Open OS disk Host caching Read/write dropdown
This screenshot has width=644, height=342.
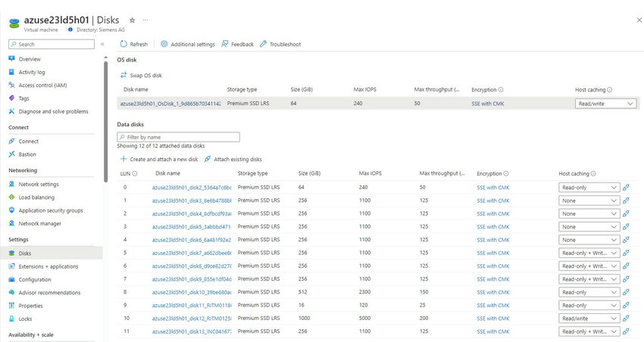click(605, 104)
